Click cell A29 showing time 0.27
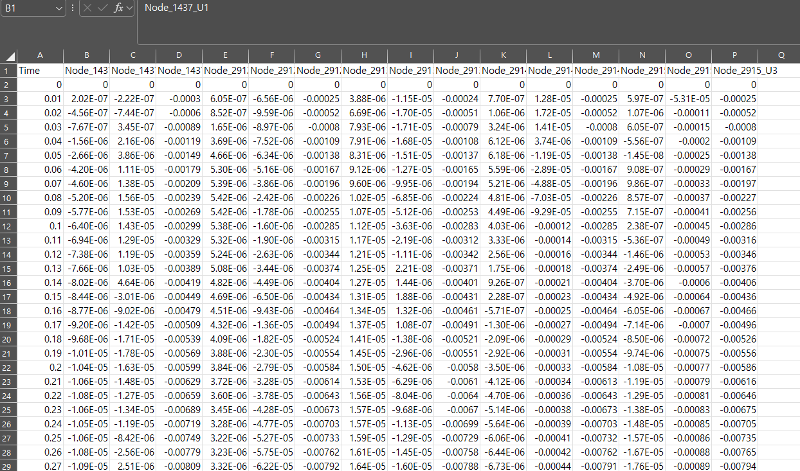This screenshot has height=471, width=800. click(40, 466)
